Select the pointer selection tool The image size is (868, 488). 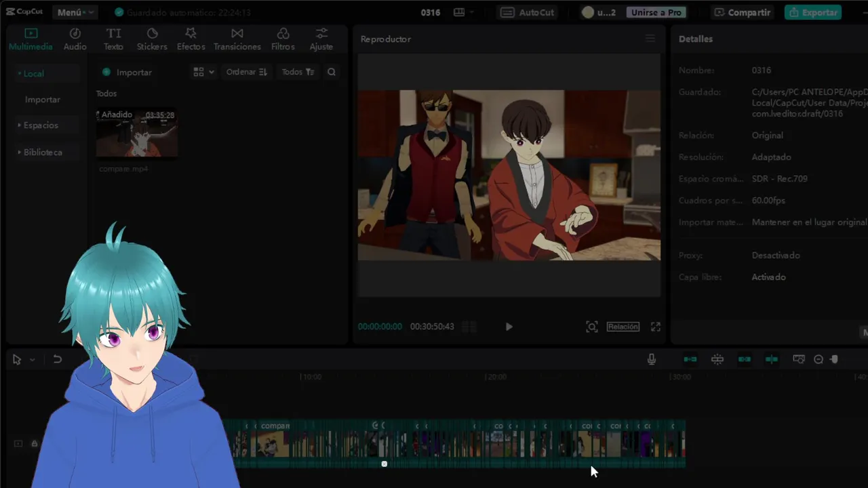[17, 360]
